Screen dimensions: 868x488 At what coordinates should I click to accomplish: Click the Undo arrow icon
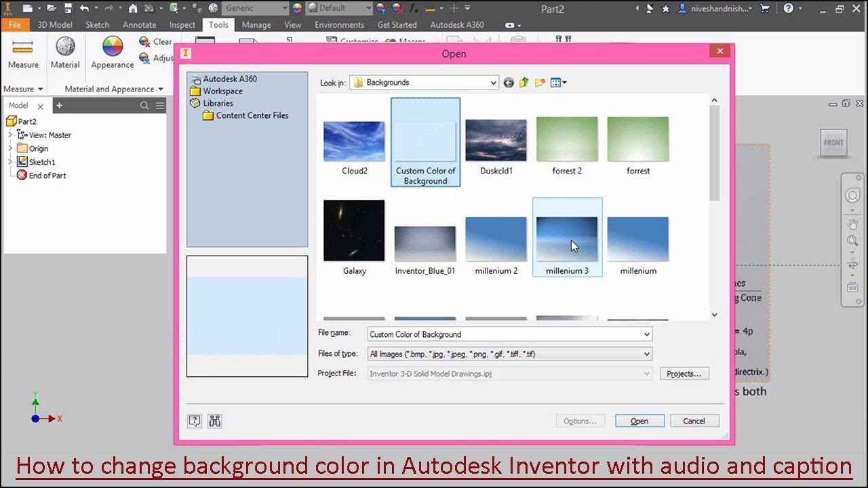coord(84,8)
